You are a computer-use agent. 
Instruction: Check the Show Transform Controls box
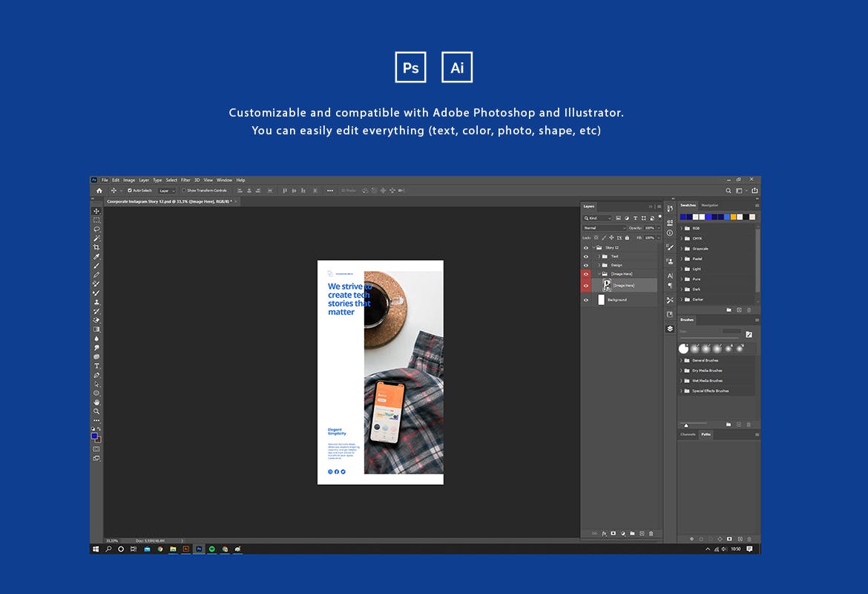click(184, 191)
